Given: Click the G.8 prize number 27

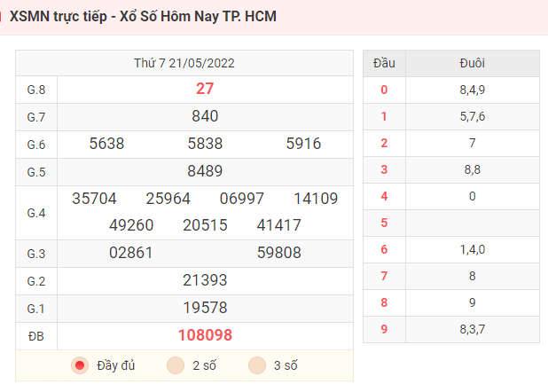Looking at the screenshot, I should (205, 89).
